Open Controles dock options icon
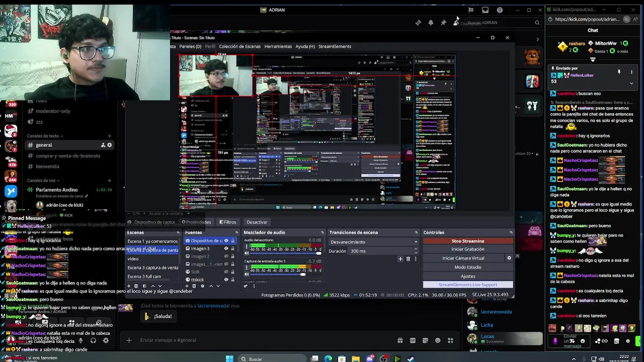This screenshot has width=644, height=362. tap(511, 233)
